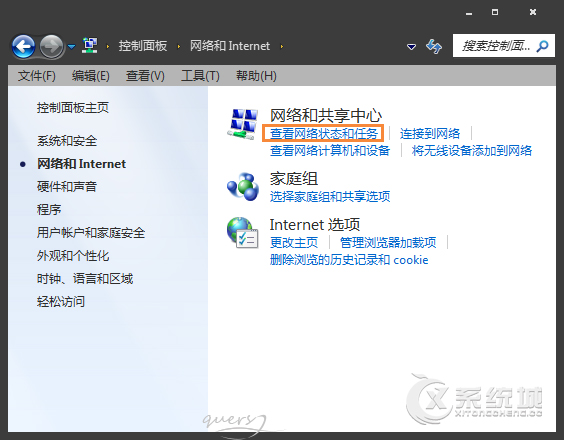Select 系统和安全 in the sidebar

coord(67,141)
